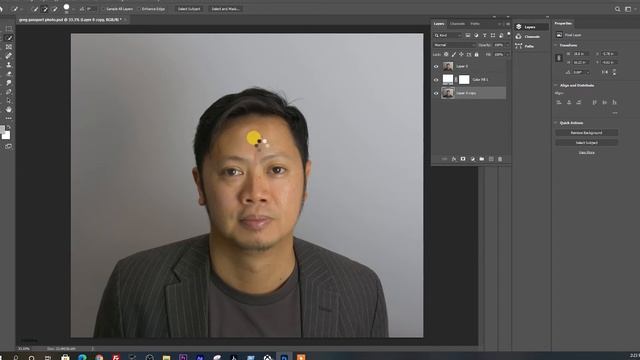Select the Layers tab
Image resolution: width=640 pixels, height=360 pixels.
439,24
